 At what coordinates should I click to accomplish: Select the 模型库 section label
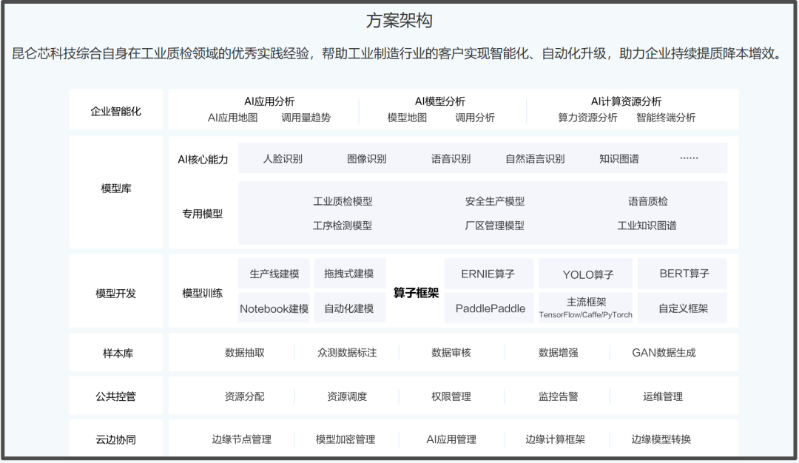click(116, 188)
